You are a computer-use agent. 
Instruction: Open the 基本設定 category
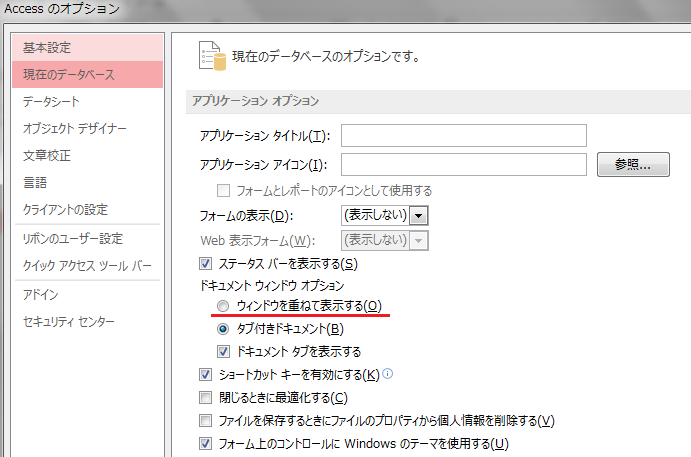(88, 48)
